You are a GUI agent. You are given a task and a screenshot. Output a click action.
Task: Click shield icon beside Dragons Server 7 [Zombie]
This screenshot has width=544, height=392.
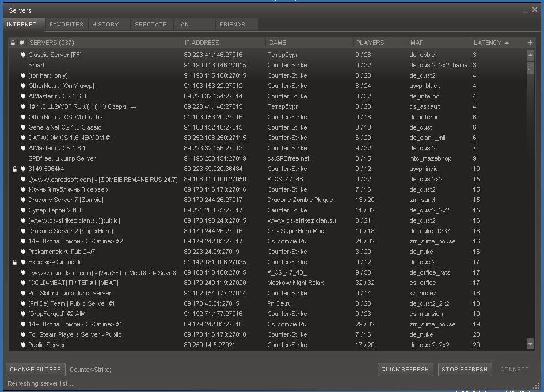coord(23,200)
